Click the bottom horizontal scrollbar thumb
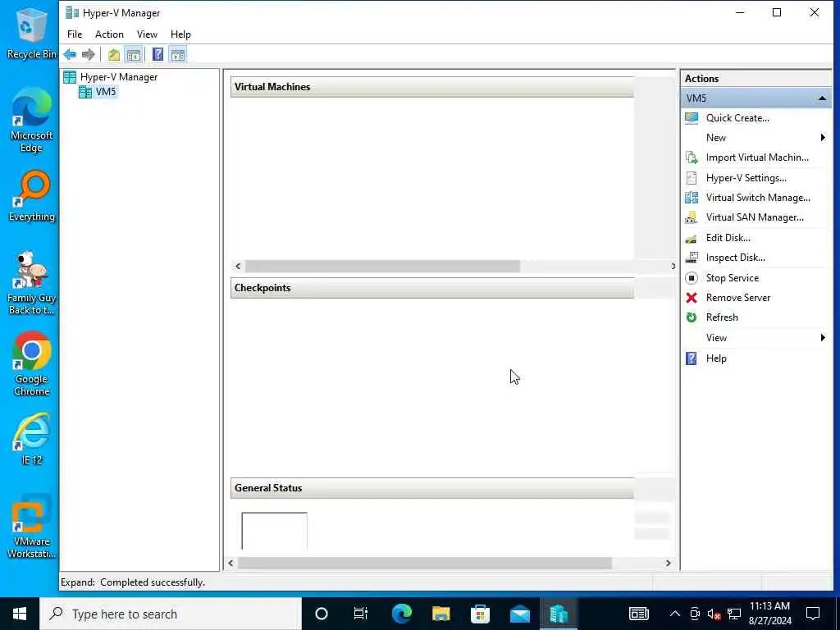The height and width of the screenshot is (630, 840). coord(424,563)
